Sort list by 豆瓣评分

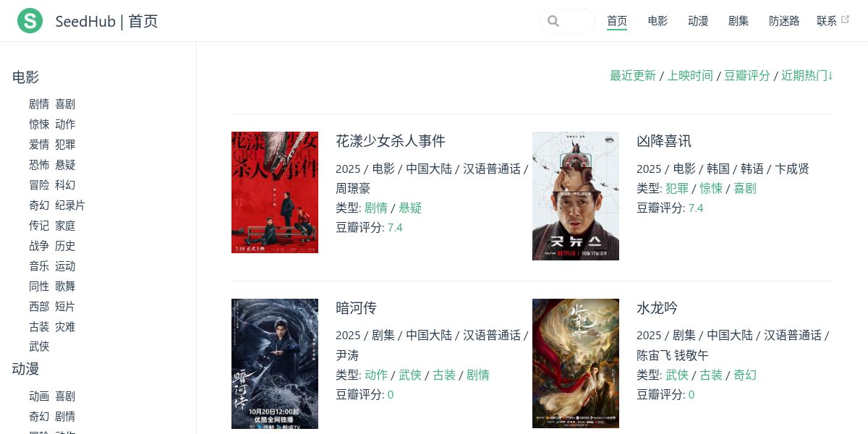747,75
